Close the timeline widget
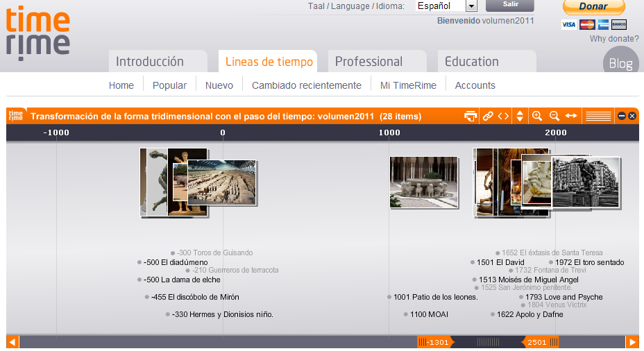644x351 pixels. (x=632, y=116)
